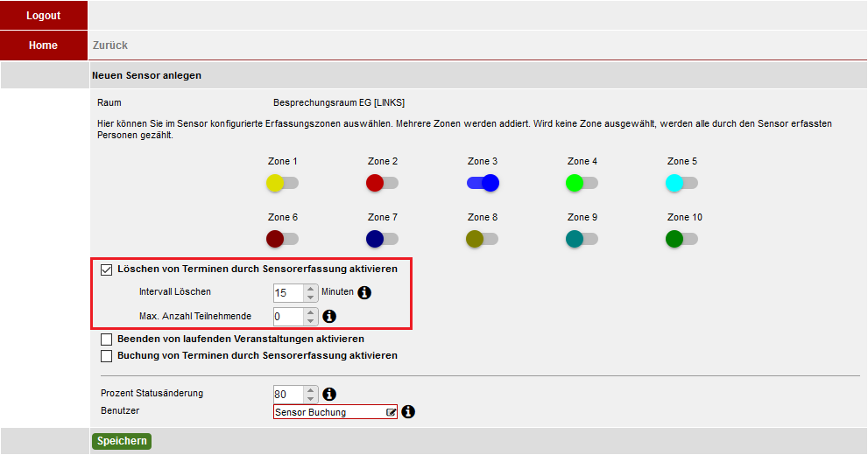Click the Minuten unit label
Image resolution: width=868 pixels, height=455 pixels.
click(x=337, y=292)
